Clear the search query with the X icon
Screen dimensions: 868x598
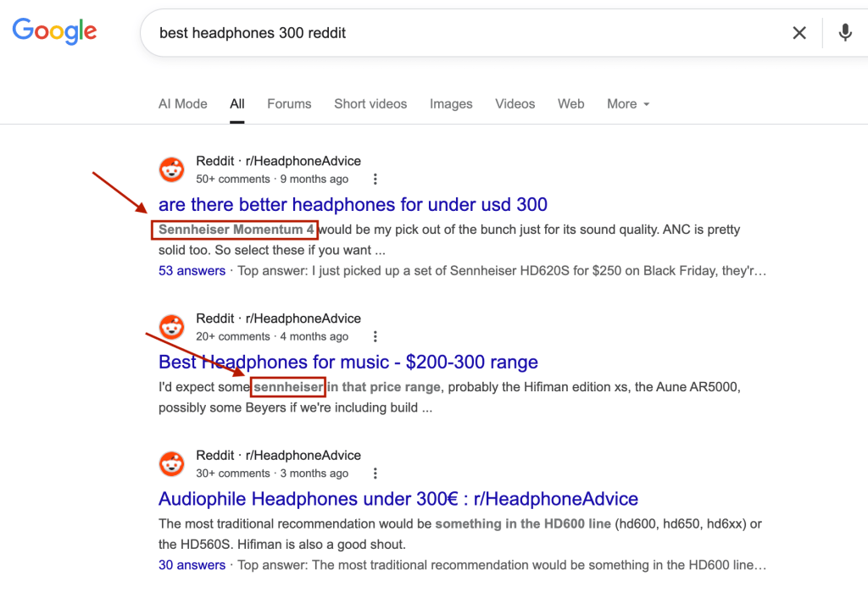point(799,32)
